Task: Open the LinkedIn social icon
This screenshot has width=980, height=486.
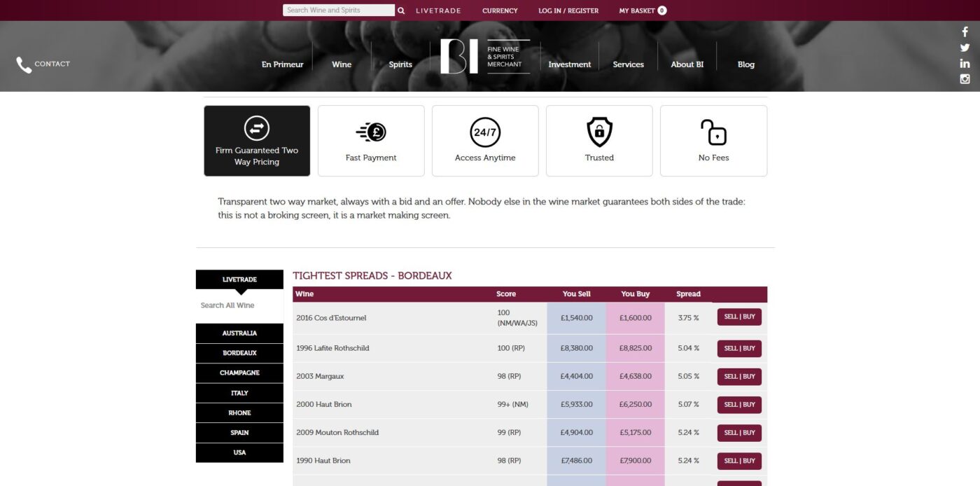Action: [965, 63]
